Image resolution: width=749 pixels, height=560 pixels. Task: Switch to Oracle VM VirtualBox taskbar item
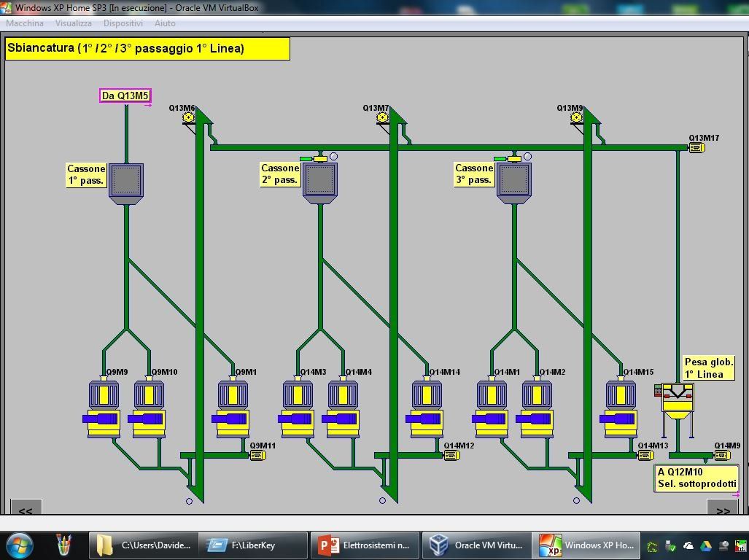point(476,545)
